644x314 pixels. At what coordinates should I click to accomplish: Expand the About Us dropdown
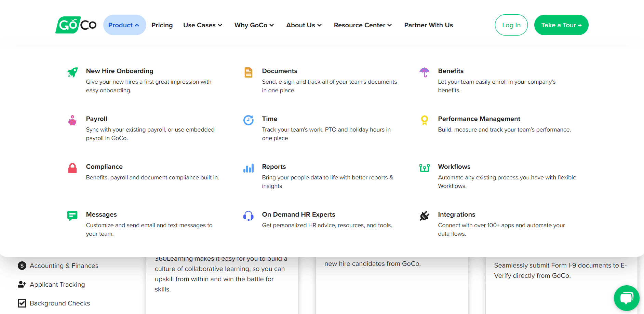click(304, 25)
